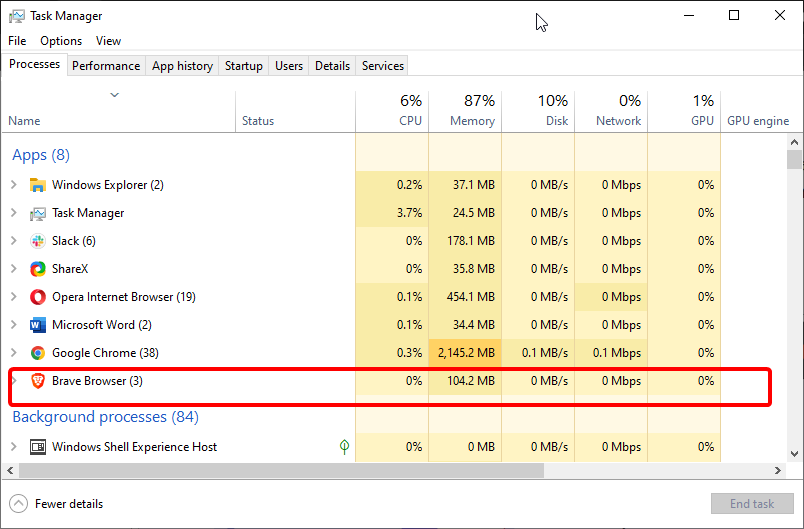The image size is (804, 529).
Task: Expand the Windows Explorer (2) group
Action: (14, 185)
